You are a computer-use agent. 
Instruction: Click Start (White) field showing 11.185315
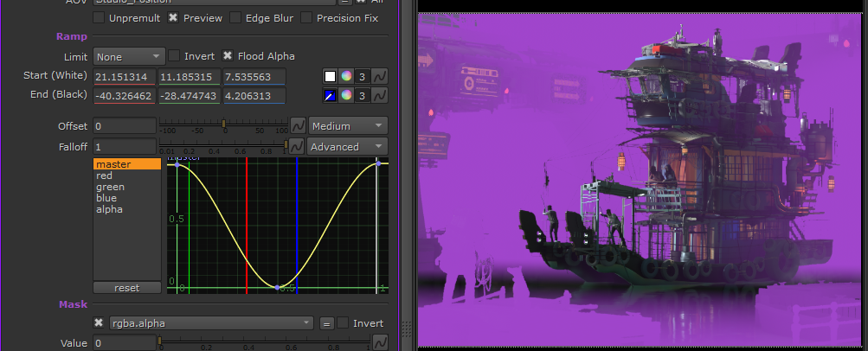pos(190,76)
